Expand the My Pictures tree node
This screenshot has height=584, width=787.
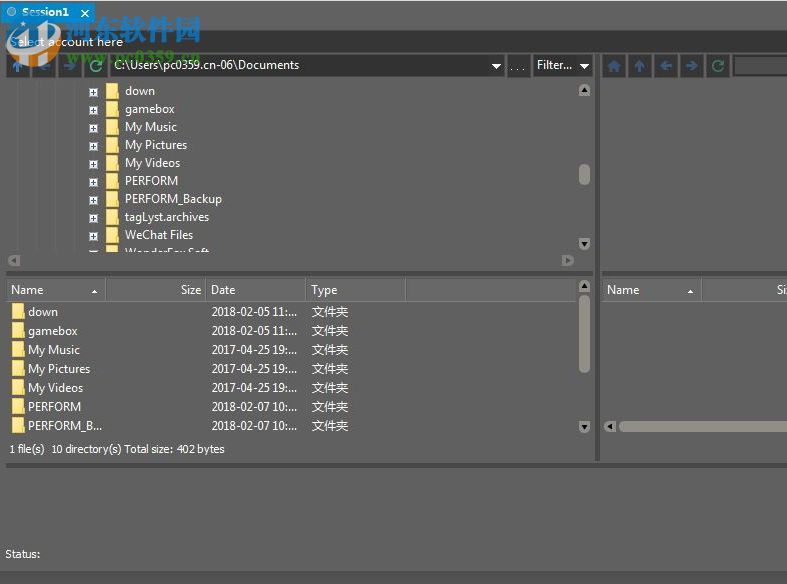(x=93, y=147)
